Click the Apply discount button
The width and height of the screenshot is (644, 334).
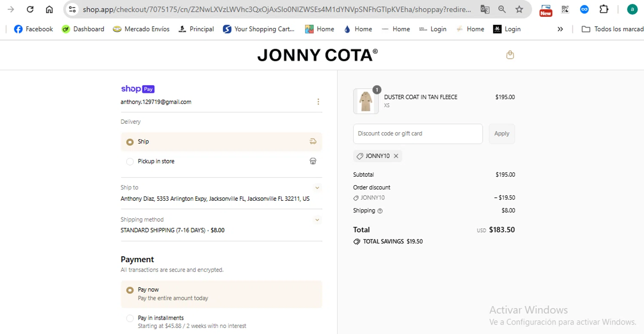[501, 134]
